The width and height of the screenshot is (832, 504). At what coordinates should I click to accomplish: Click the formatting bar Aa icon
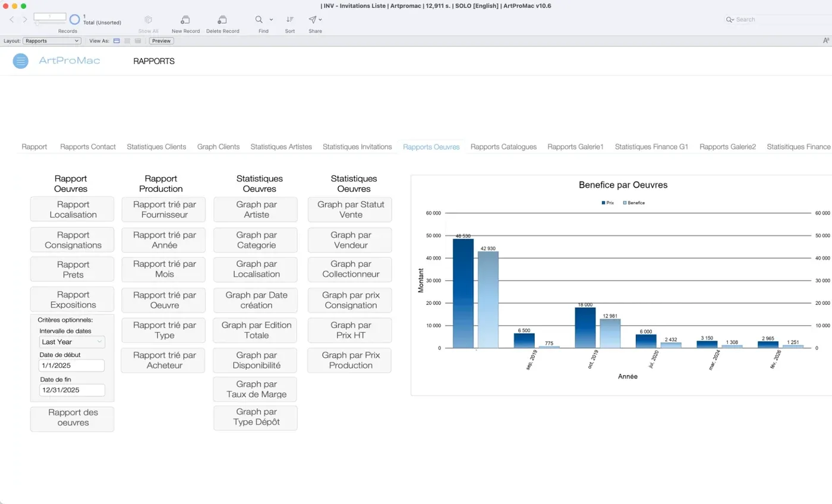[x=826, y=41]
